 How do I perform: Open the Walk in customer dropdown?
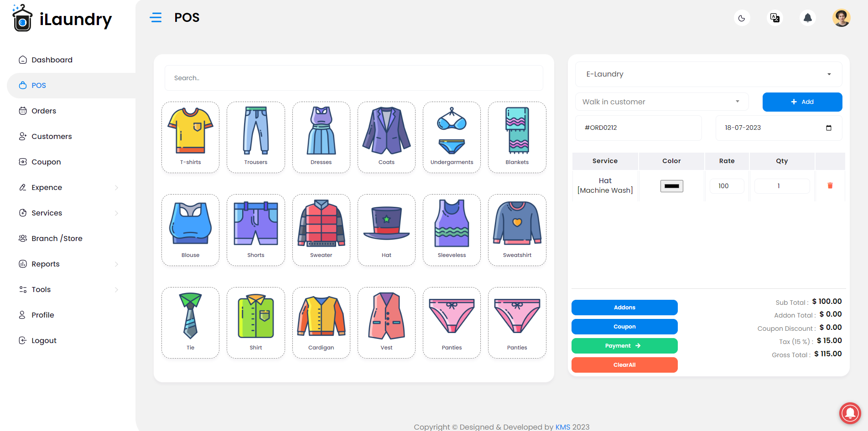pos(662,102)
